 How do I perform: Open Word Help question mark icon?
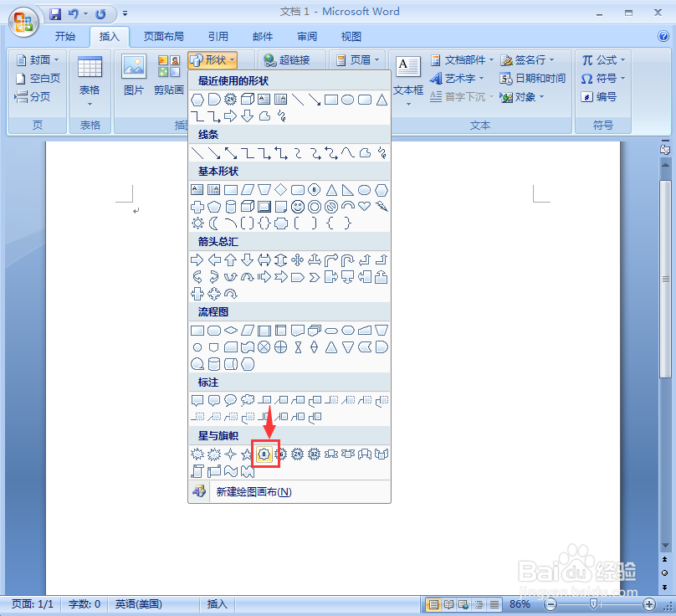click(663, 36)
